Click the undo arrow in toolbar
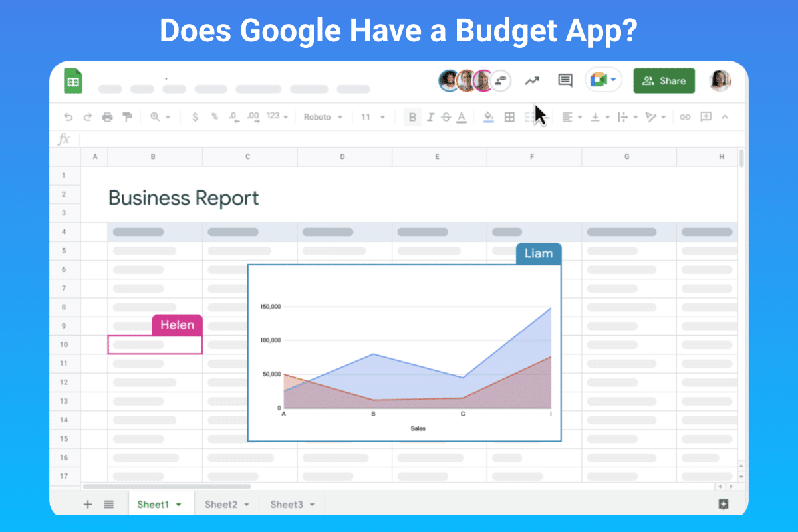This screenshot has width=798, height=532. point(68,117)
